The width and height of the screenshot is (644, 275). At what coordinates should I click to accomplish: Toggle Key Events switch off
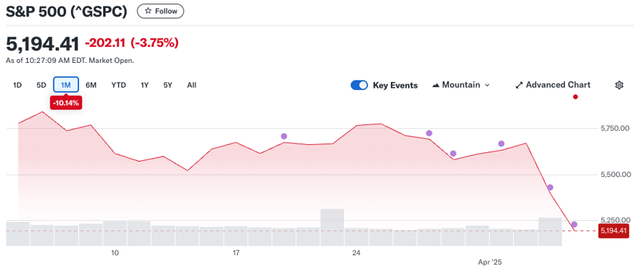359,85
